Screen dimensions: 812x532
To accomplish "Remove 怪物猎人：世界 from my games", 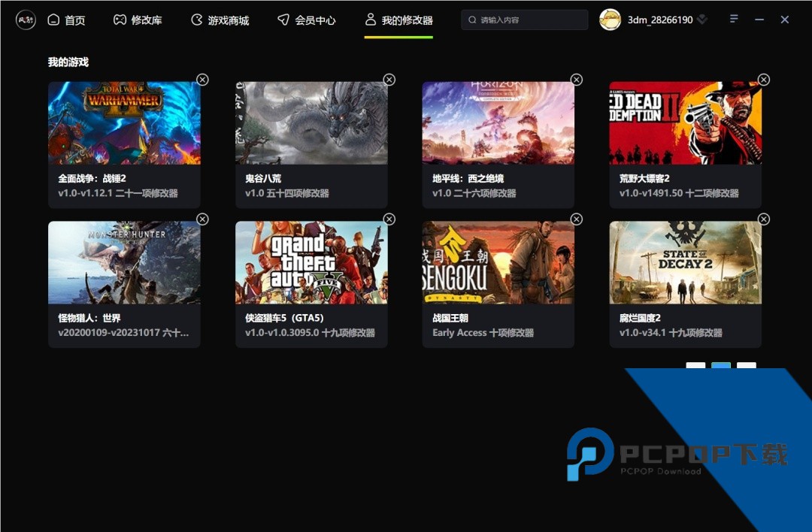I will pyautogui.click(x=202, y=219).
